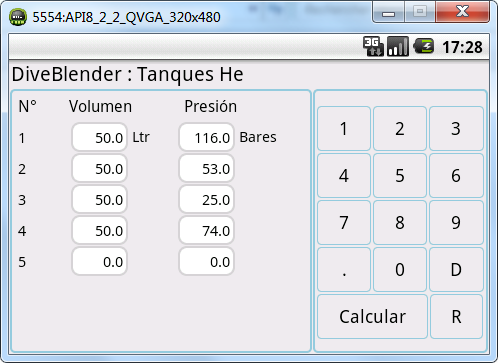Viewport: 498px width, 363px height.
Task: Tap keypad digit 9
Action: 456,223
